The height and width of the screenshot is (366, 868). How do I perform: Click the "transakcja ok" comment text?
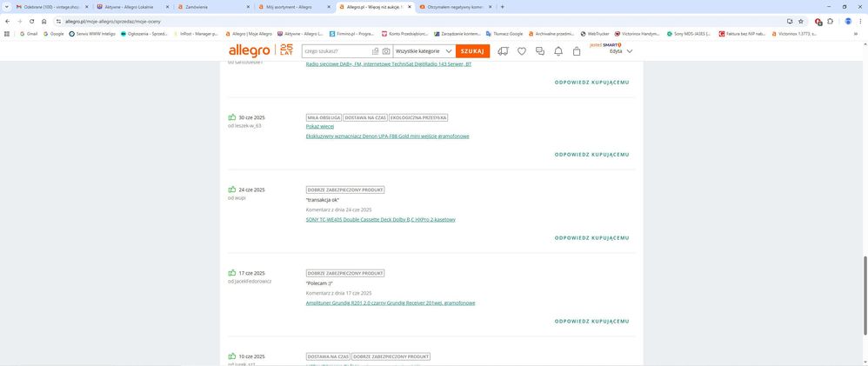pyautogui.click(x=322, y=200)
